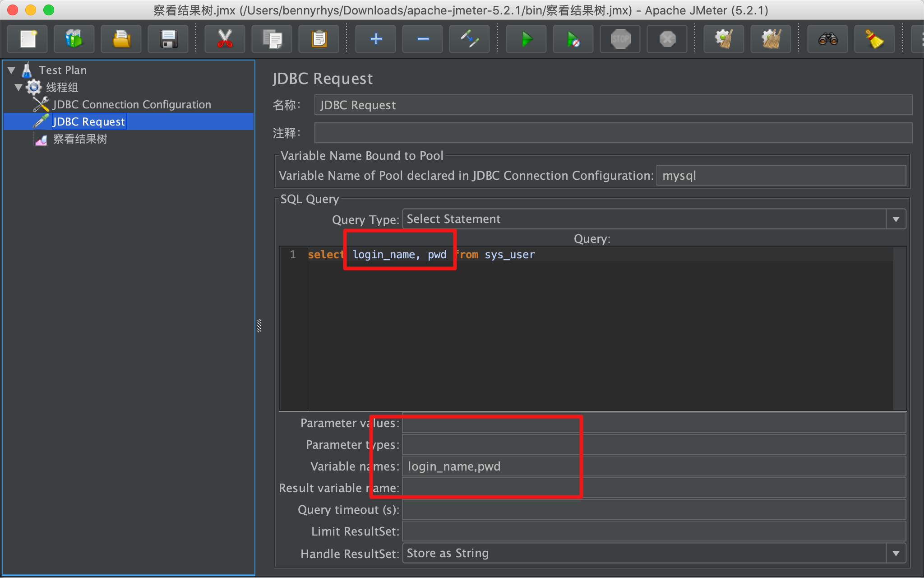Image resolution: width=924 pixels, height=578 pixels.
Task: Select Test Plan in the tree
Action: coord(63,70)
